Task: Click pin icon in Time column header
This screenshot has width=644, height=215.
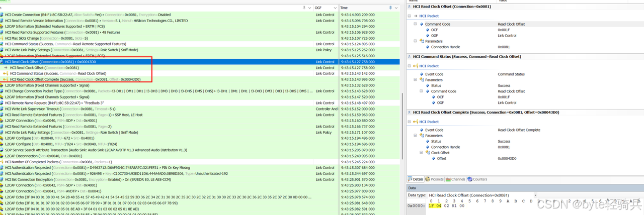Action: coord(390,8)
